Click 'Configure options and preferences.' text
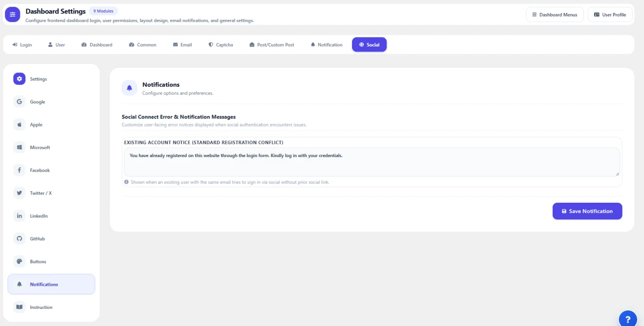Viewport: 644px width, 326px height. [178, 93]
